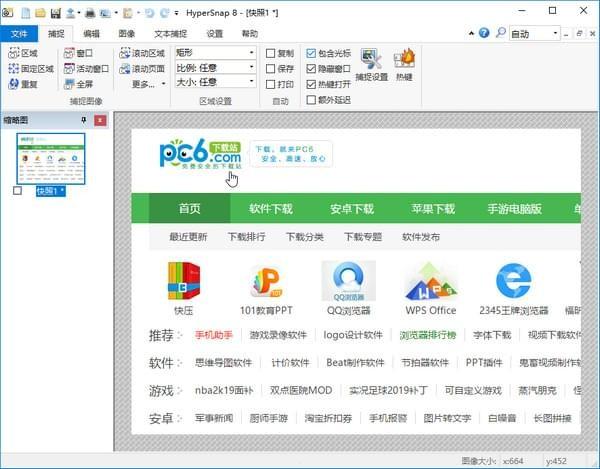Close the thumbnails panel with red X
This screenshot has width=600, height=469.
click(x=100, y=121)
